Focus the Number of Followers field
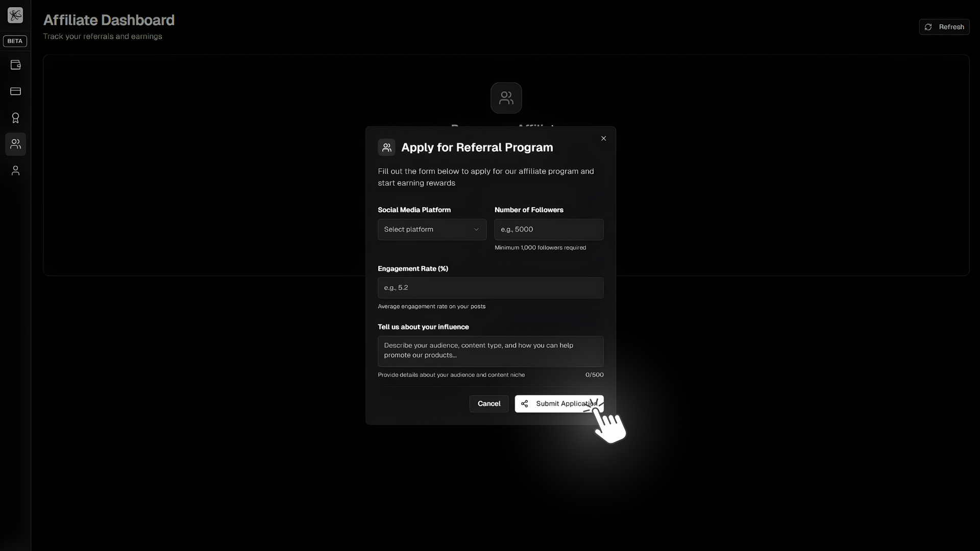The height and width of the screenshot is (551, 980). 549,230
